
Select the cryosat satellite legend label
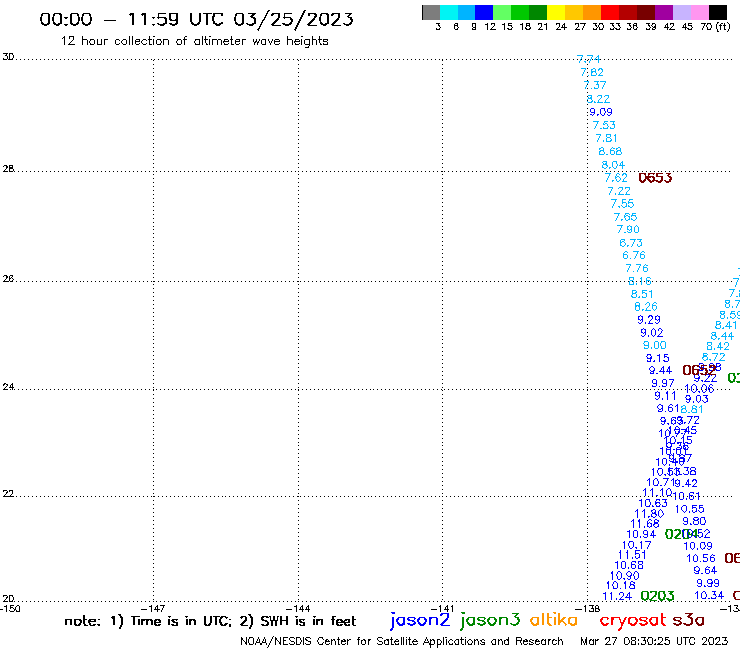tap(632, 621)
